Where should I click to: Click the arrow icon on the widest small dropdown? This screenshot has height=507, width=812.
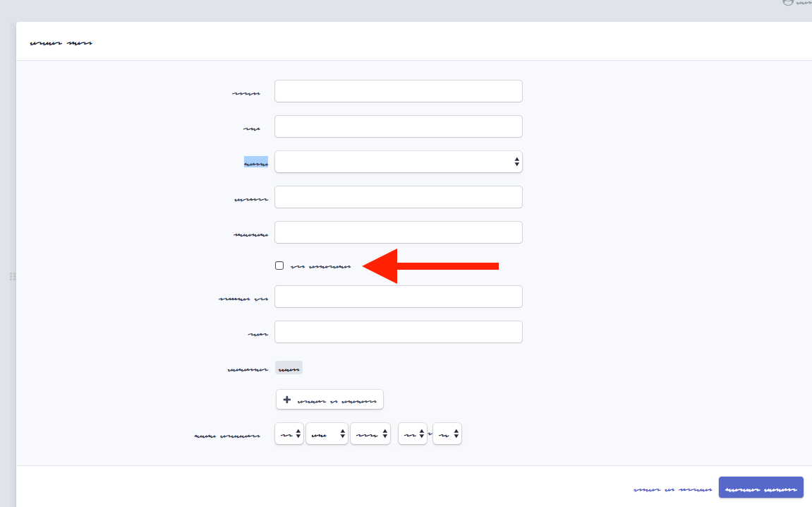coord(384,434)
